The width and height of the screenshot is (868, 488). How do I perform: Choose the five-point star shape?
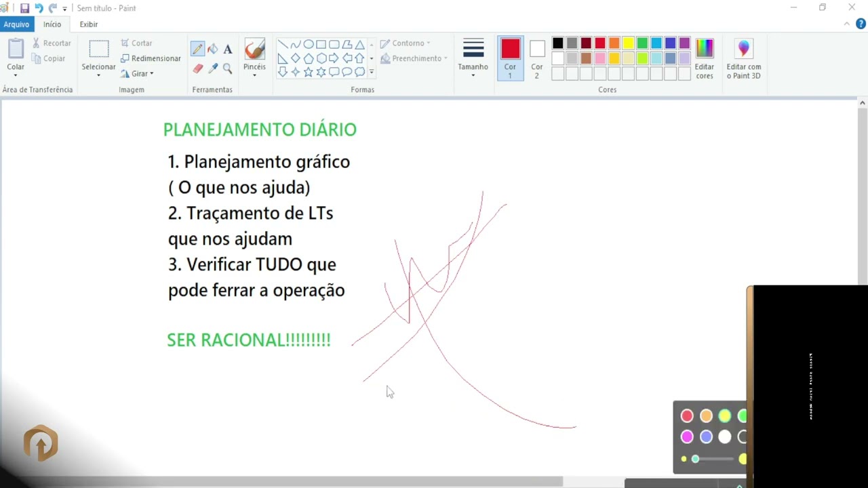309,72
